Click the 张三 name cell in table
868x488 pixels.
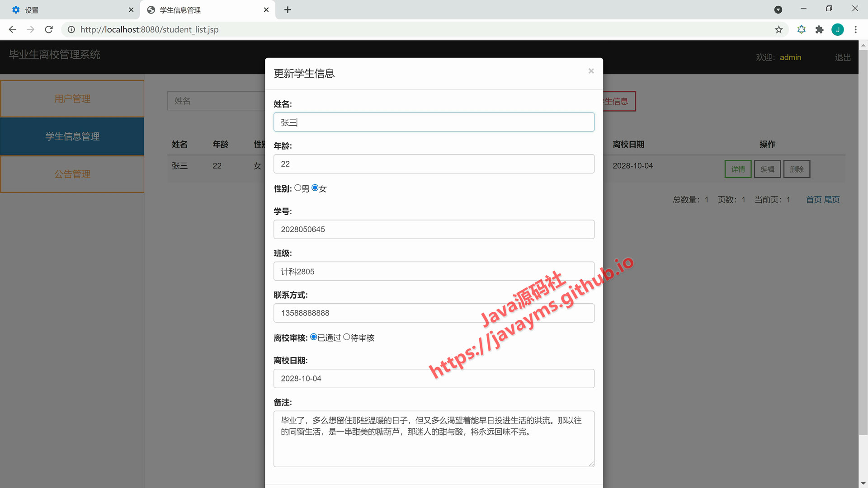pos(179,166)
